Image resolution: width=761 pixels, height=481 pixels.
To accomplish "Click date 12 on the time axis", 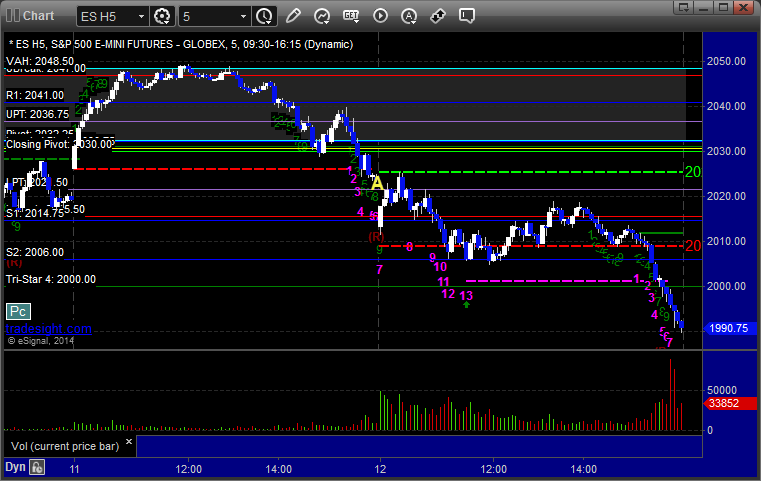I will pyautogui.click(x=380, y=469).
